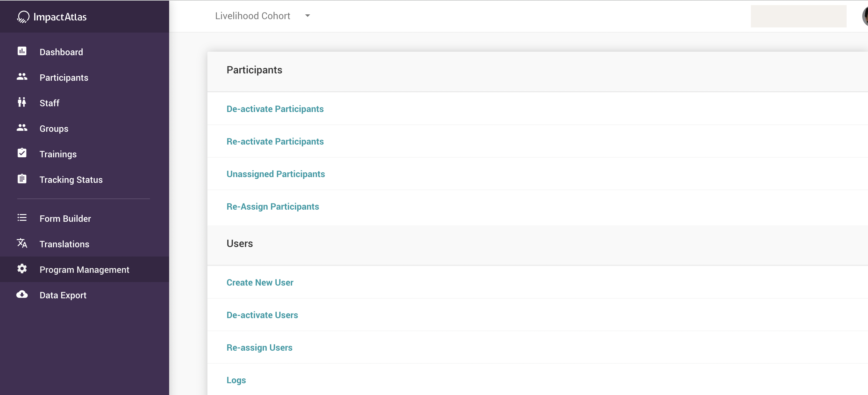This screenshot has width=868, height=395.
Task: Open the Logs link
Action: (236, 380)
